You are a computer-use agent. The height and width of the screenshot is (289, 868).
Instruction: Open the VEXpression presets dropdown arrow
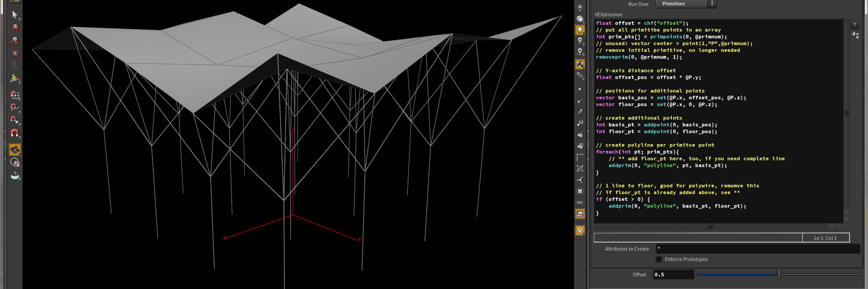pos(854,24)
